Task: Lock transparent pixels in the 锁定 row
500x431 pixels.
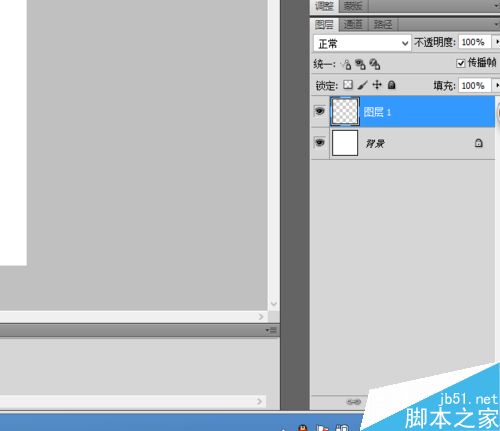Action: [348, 85]
